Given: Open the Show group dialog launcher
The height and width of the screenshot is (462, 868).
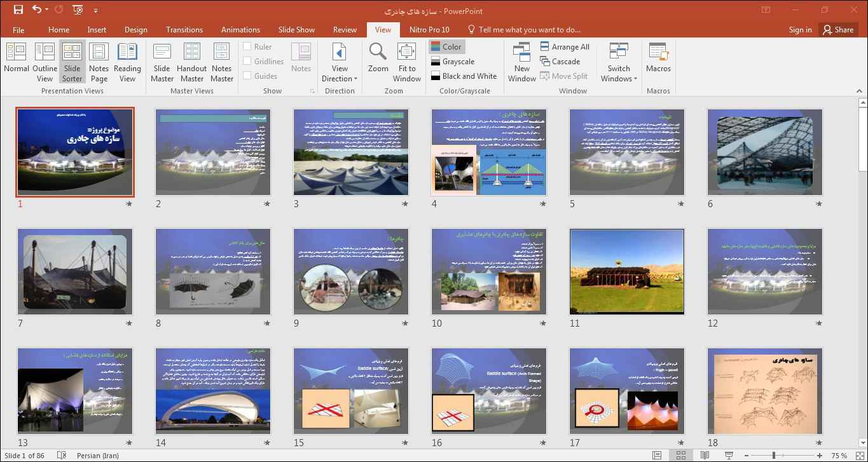Looking at the screenshot, I should (x=312, y=92).
